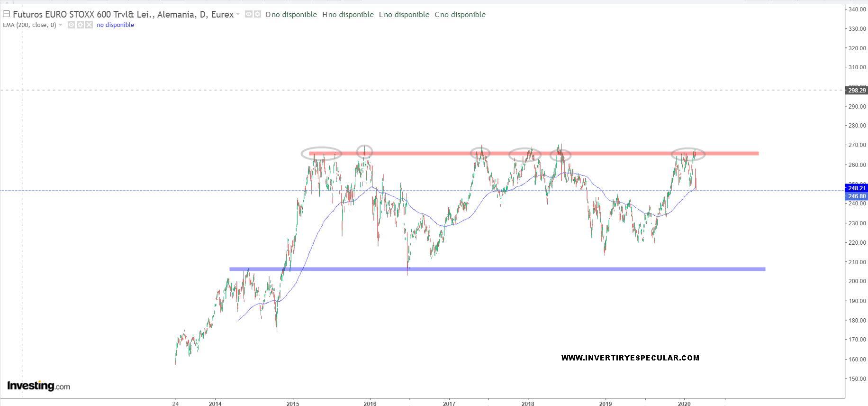Open the EMA indicator dropdown arrow
Image resolution: width=868 pixels, height=406 pixels.
[x=60, y=25]
